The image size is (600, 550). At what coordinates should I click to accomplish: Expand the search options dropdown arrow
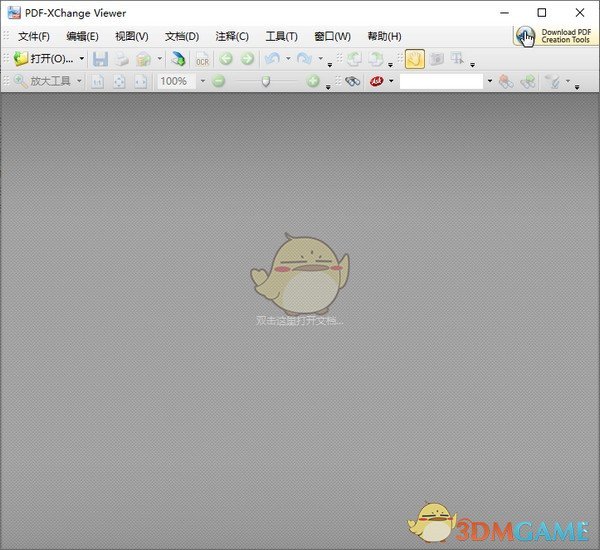pyautogui.click(x=568, y=81)
